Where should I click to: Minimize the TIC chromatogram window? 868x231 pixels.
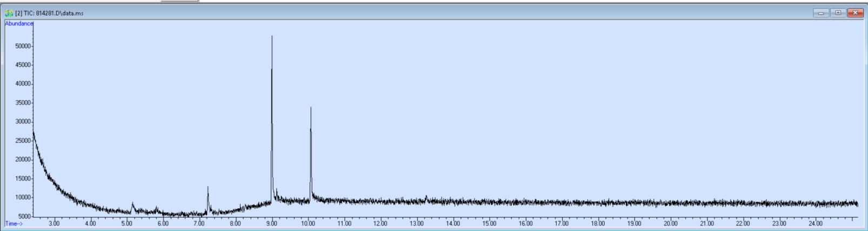(x=820, y=13)
